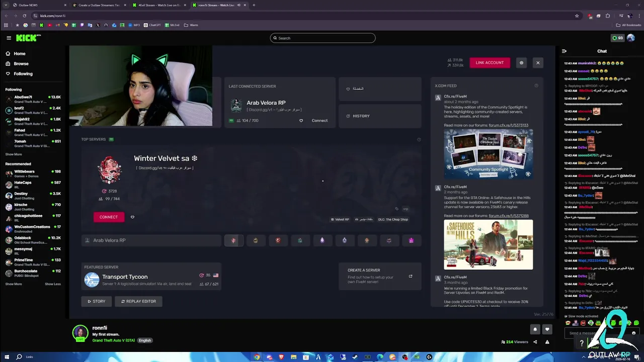Open the Kick hamburger sidebar menu
Screen dimensions: 644x362
pyautogui.click(x=9, y=38)
